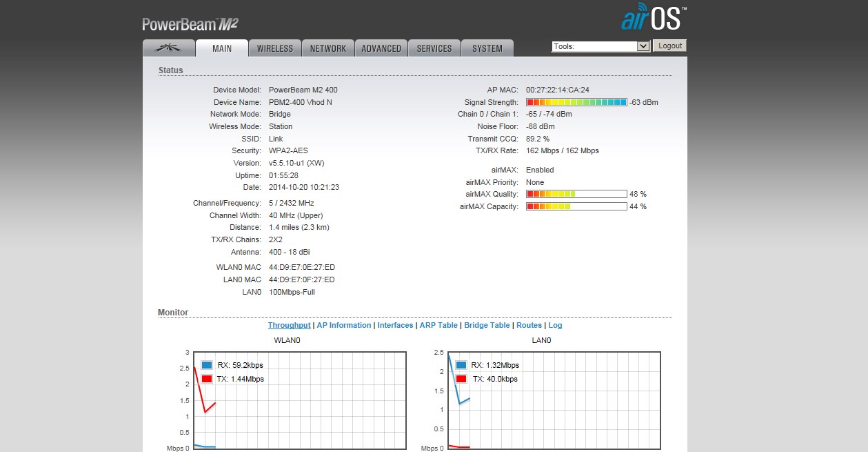Open the Ubiquiti logo tab
The width and height of the screenshot is (868, 452).
tap(168, 48)
